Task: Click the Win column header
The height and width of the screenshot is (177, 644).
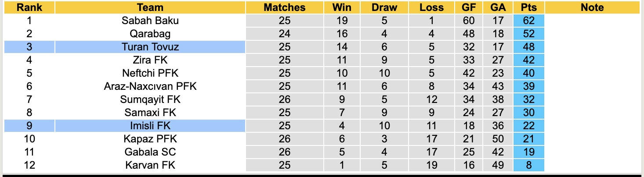Action: tap(342, 7)
